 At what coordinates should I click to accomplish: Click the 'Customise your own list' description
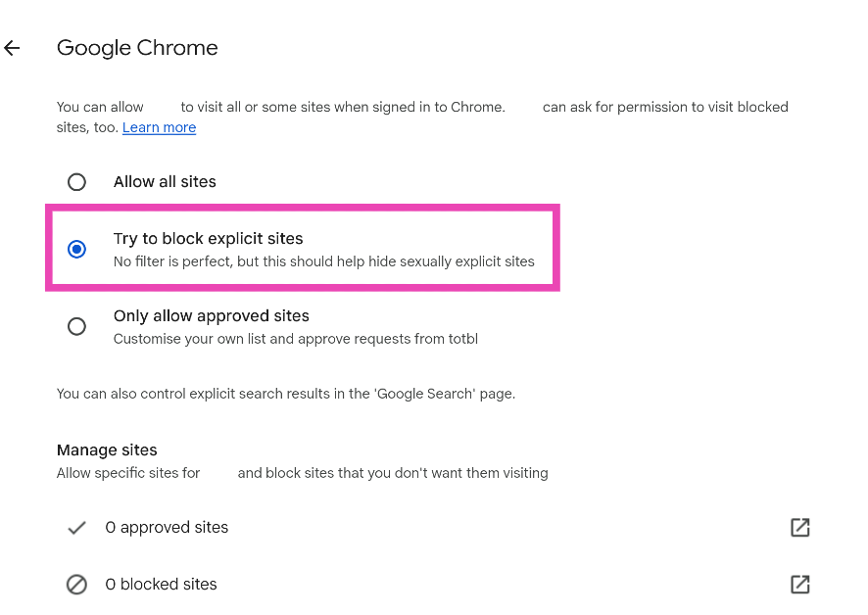(x=295, y=339)
